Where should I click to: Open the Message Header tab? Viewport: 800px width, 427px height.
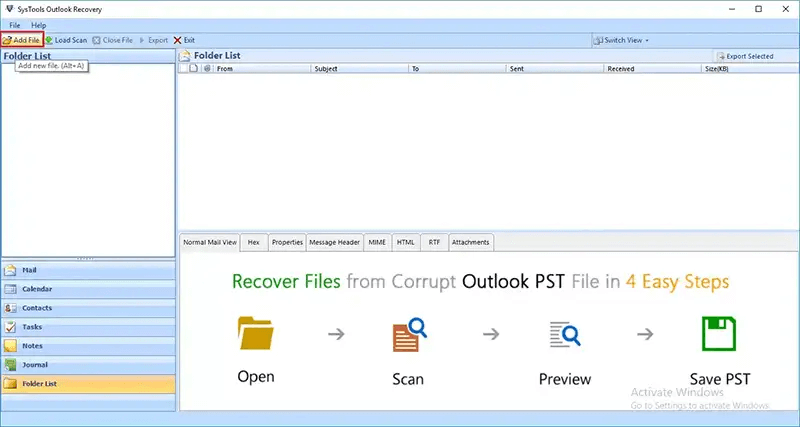pyautogui.click(x=335, y=242)
